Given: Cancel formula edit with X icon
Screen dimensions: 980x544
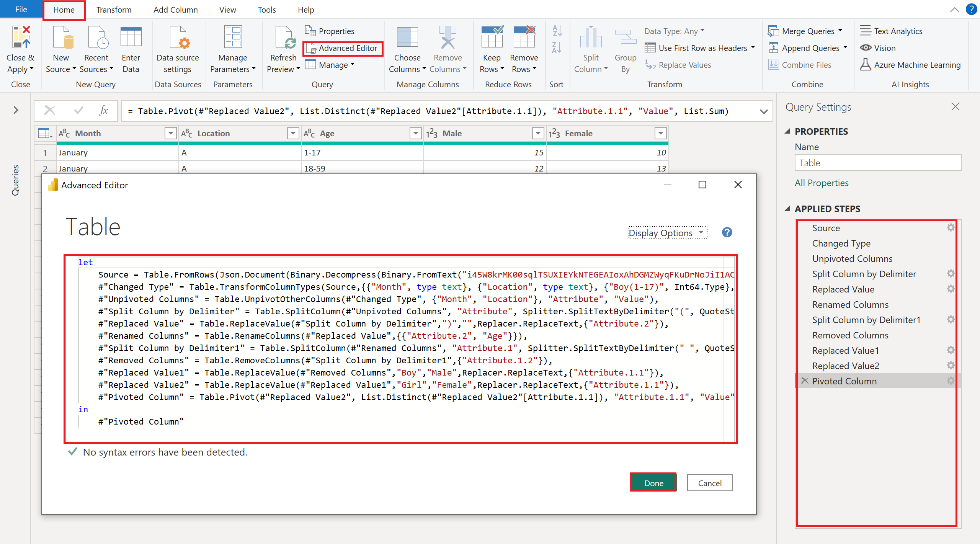Looking at the screenshot, I should [50, 111].
